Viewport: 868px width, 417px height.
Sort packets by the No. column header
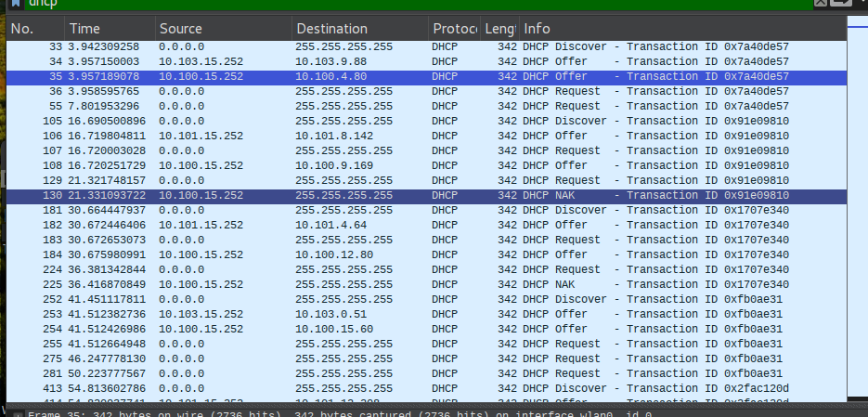(x=32, y=29)
